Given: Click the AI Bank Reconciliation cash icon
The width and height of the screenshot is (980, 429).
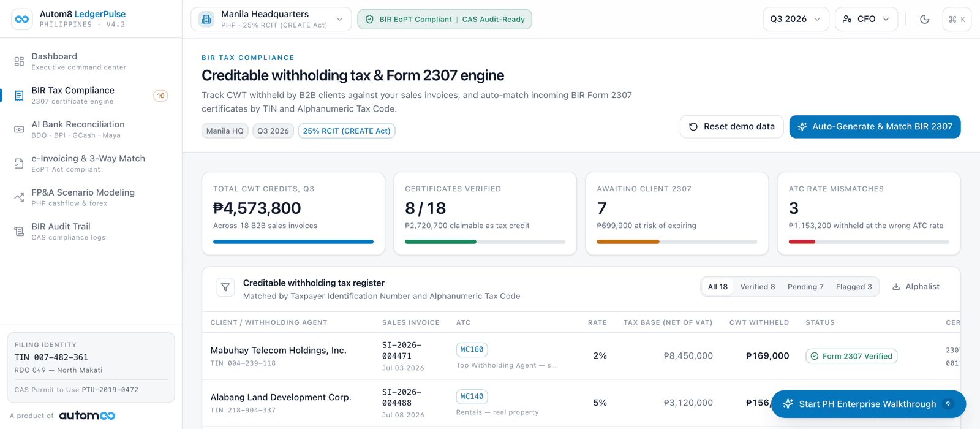Looking at the screenshot, I should coord(19,129).
